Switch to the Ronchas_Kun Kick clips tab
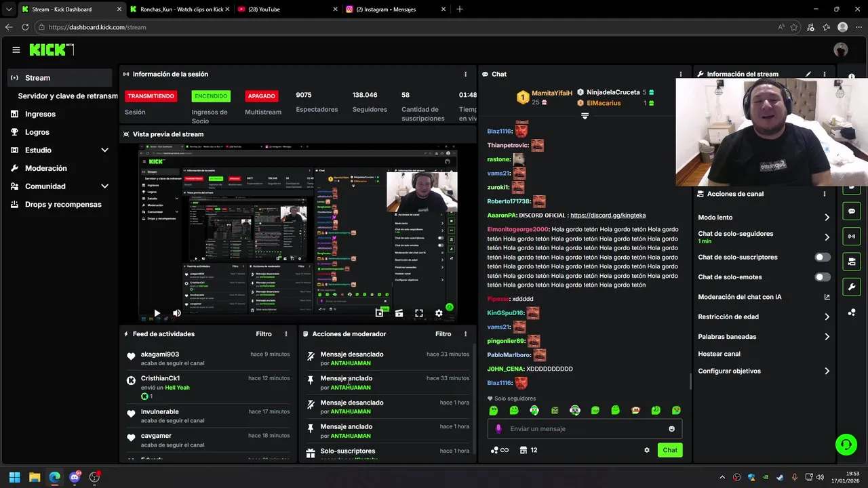 coord(178,9)
